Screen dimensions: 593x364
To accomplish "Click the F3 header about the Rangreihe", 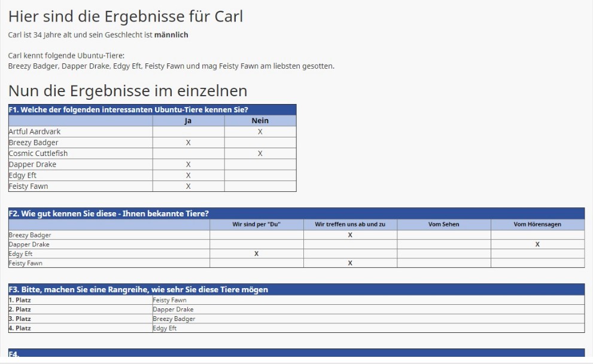I will coord(297,290).
